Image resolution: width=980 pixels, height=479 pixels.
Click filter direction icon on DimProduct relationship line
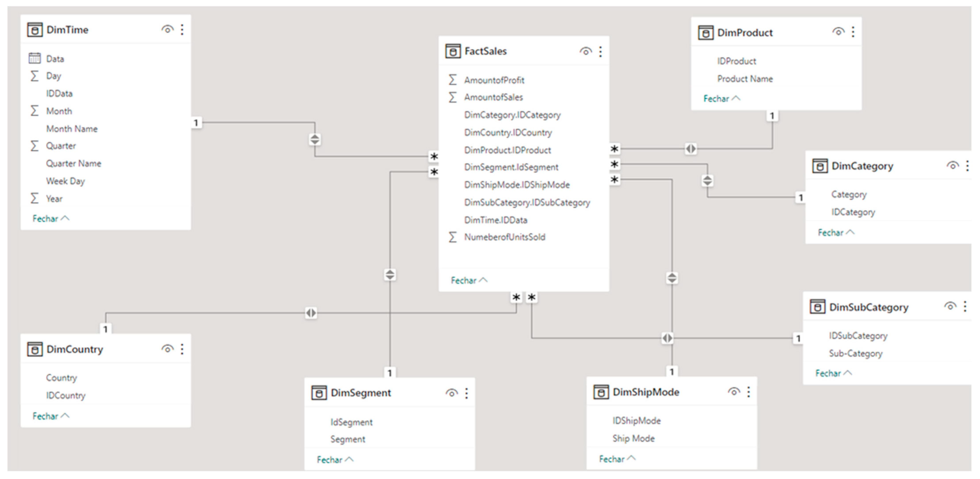(x=690, y=148)
